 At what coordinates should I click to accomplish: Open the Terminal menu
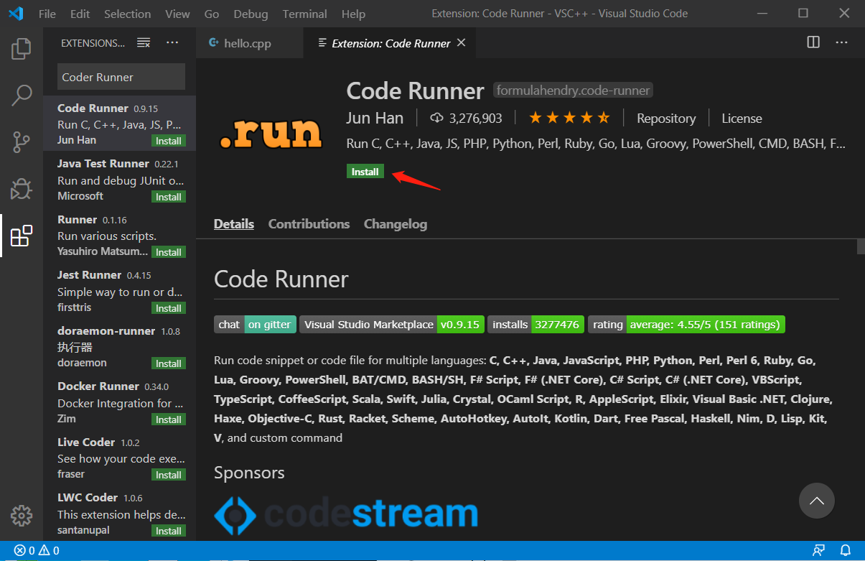(305, 14)
